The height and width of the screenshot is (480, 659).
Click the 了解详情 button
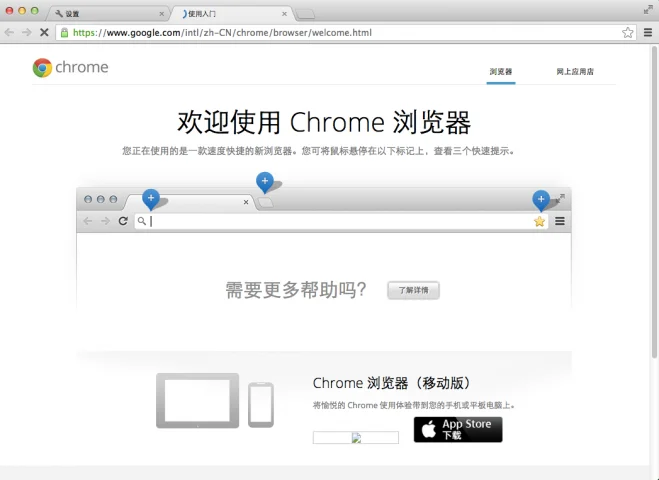click(414, 290)
